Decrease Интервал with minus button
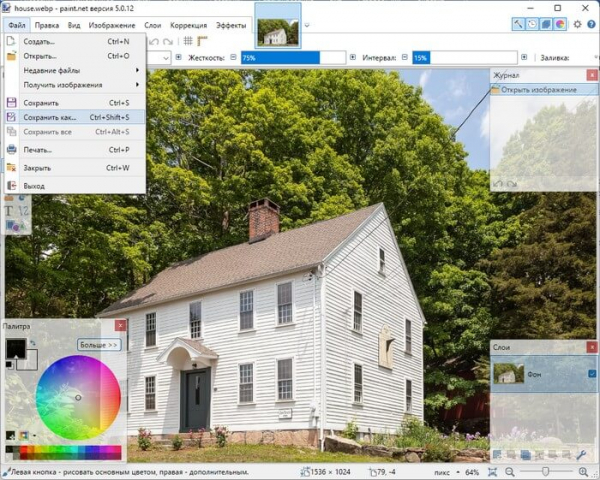The image size is (600, 480). 404,57
